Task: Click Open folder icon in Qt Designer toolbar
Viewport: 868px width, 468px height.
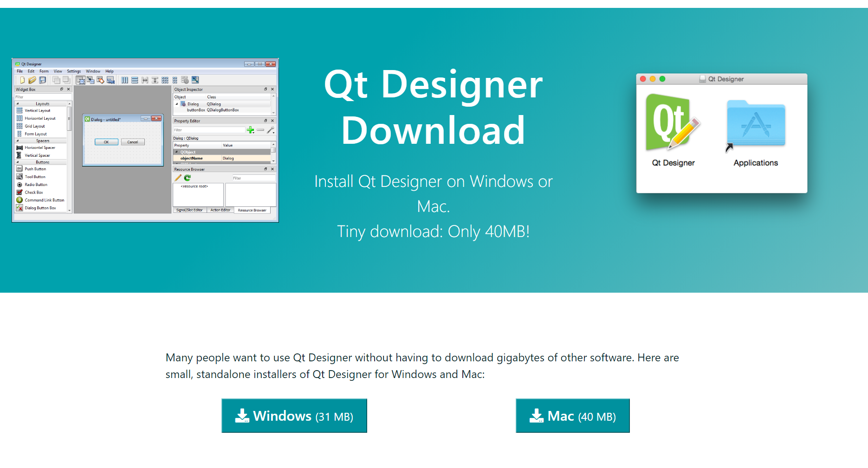Action: [32, 80]
